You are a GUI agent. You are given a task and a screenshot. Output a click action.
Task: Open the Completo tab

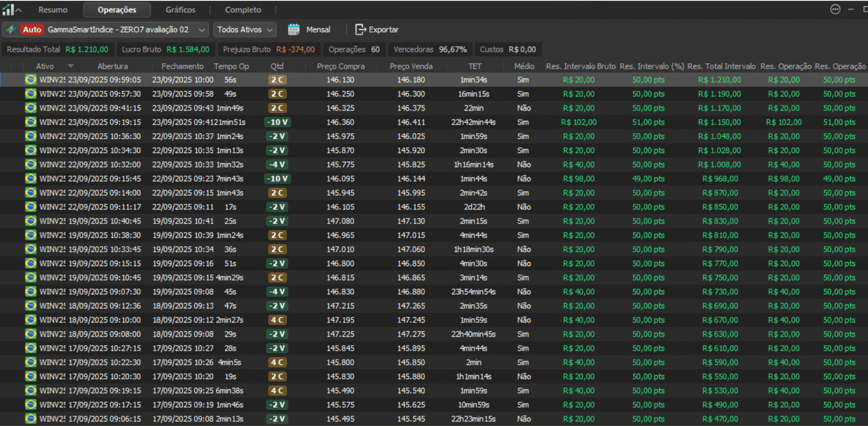tap(242, 10)
